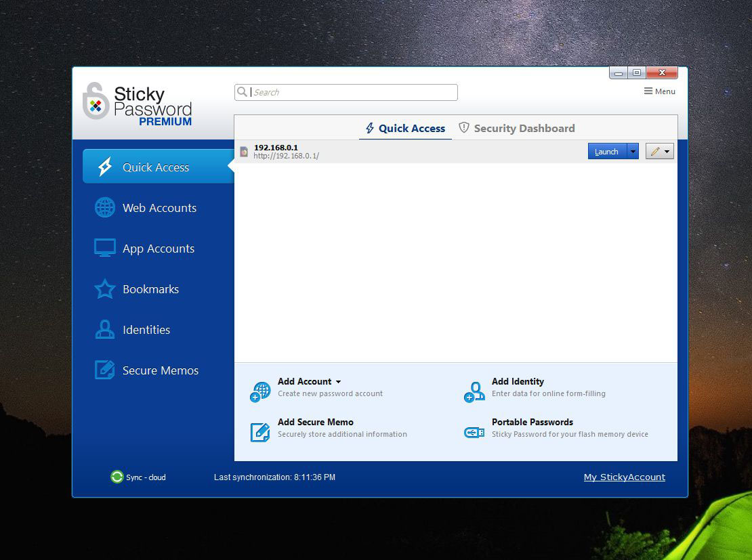Maximize the Sticky Password window

point(637,73)
